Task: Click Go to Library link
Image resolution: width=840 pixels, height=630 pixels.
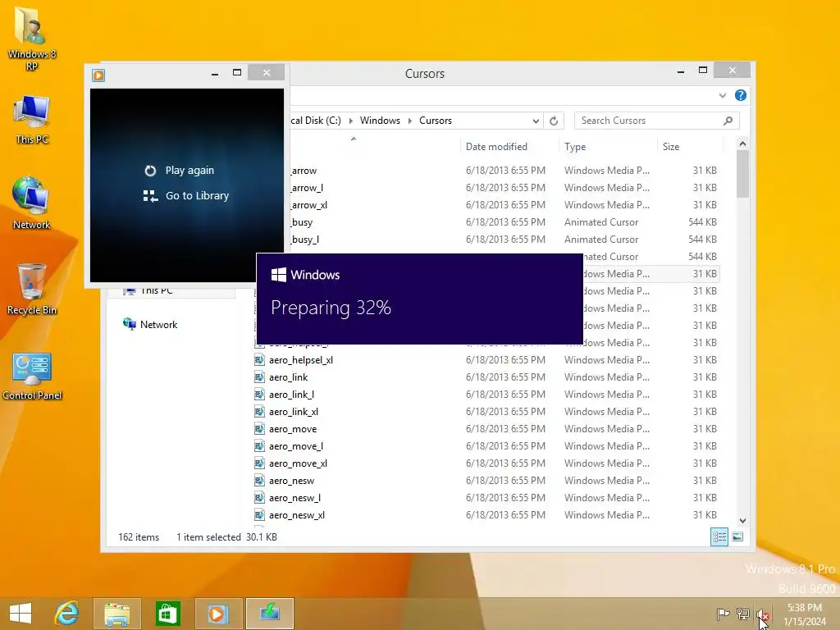Action: click(x=197, y=196)
